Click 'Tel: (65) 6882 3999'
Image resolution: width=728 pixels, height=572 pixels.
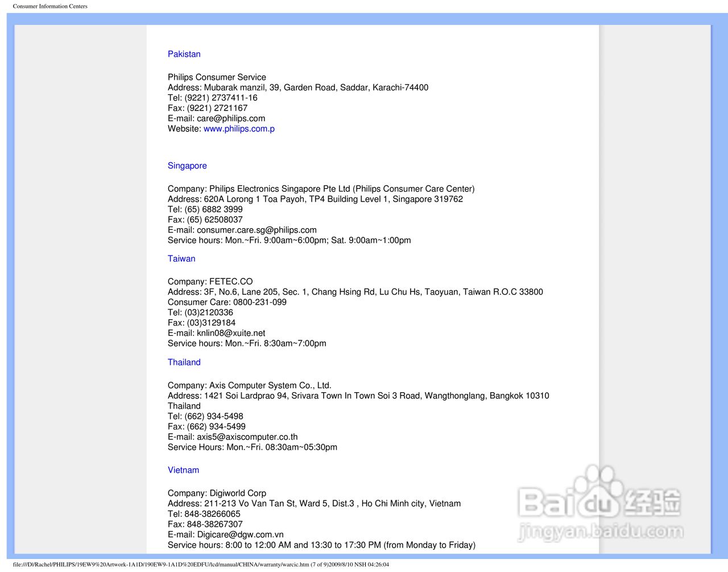[x=205, y=209]
